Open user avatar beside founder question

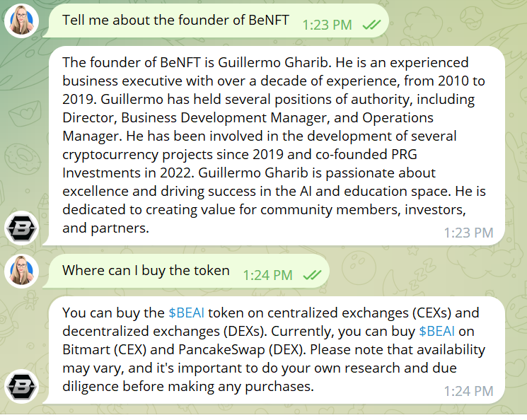[x=21, y=21]
